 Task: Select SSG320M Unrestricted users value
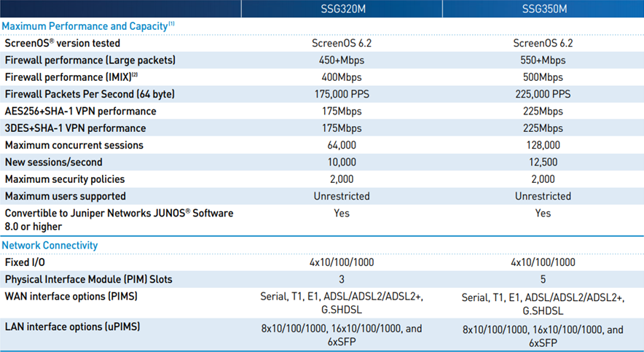pos(342,196)
